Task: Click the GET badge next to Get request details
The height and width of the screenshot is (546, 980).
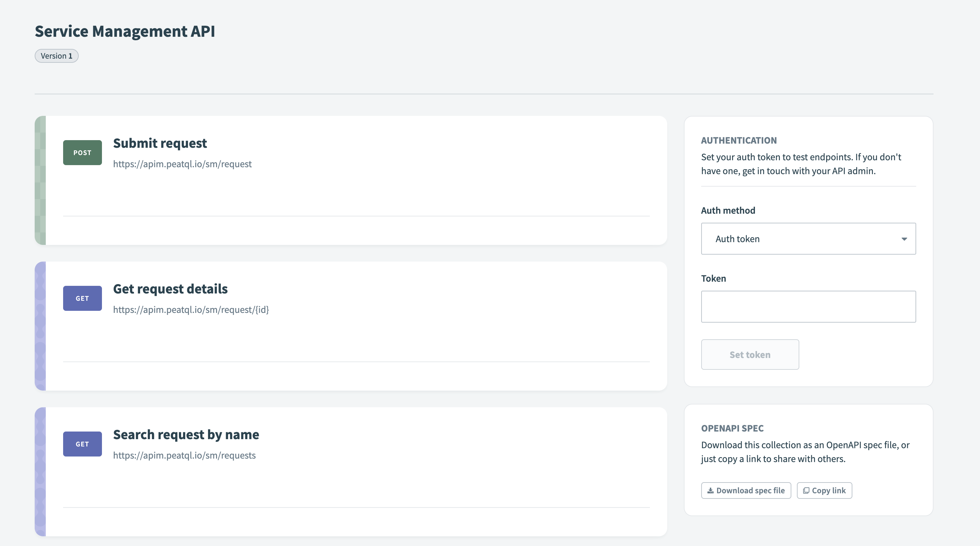Action: click(82, 298)
